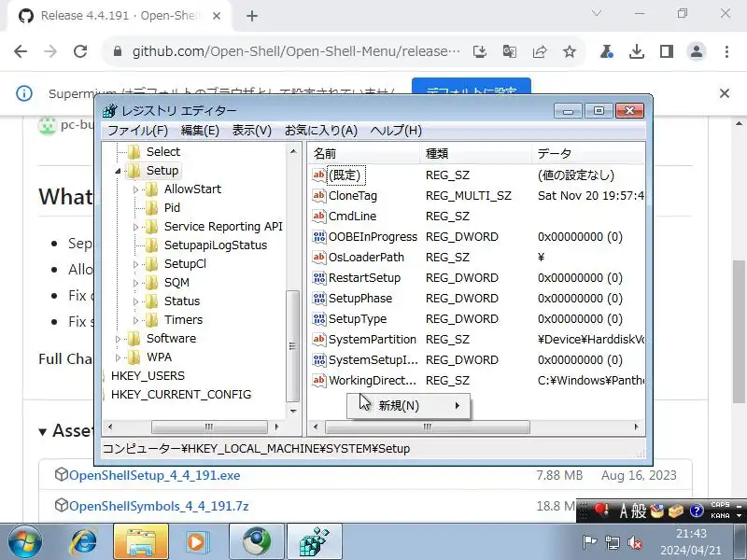Open a new browser tab

[x=252, y=16]
